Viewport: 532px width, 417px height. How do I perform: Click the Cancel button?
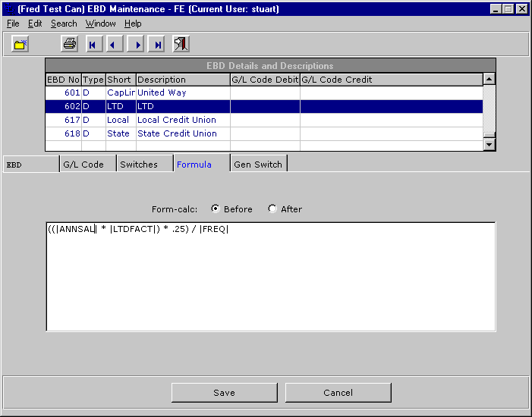(338, 393)
